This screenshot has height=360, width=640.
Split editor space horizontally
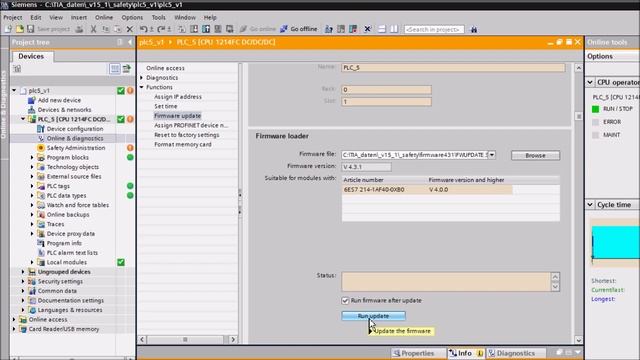click(x=382, y=29)
